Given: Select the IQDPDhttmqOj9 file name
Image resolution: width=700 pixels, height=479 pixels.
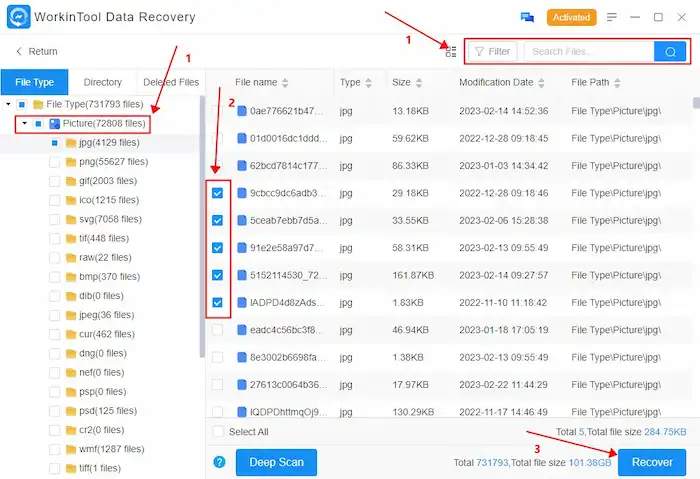Looking at the screenshot, I should pyautogui.click(x=288, y=412).
